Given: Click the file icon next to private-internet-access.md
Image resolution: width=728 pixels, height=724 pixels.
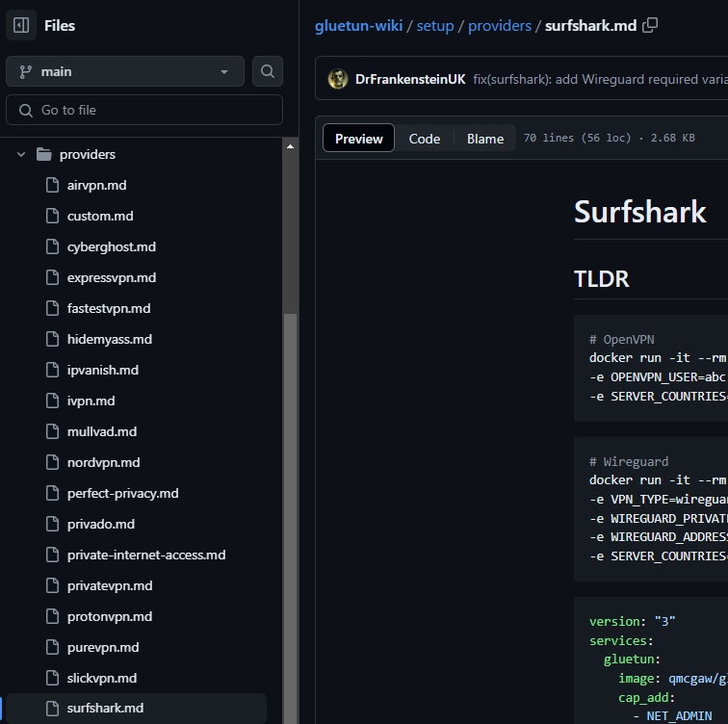Looking at the screenshot, I should pyautogui.click(x=52, y=555).
